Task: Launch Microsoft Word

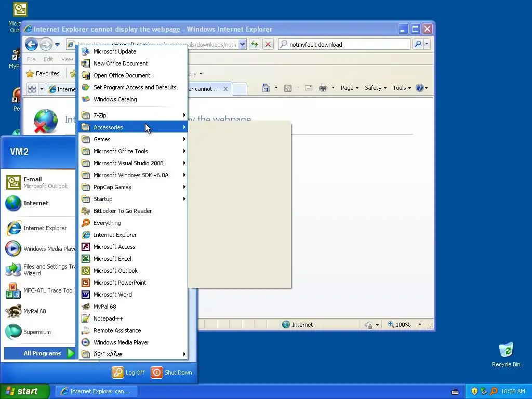Action: click(133, 295)
